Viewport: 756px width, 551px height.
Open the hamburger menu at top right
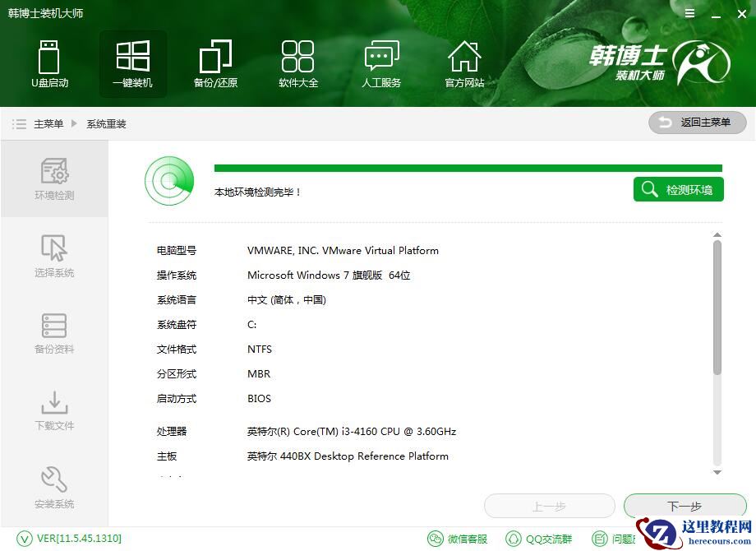(689, 13)
